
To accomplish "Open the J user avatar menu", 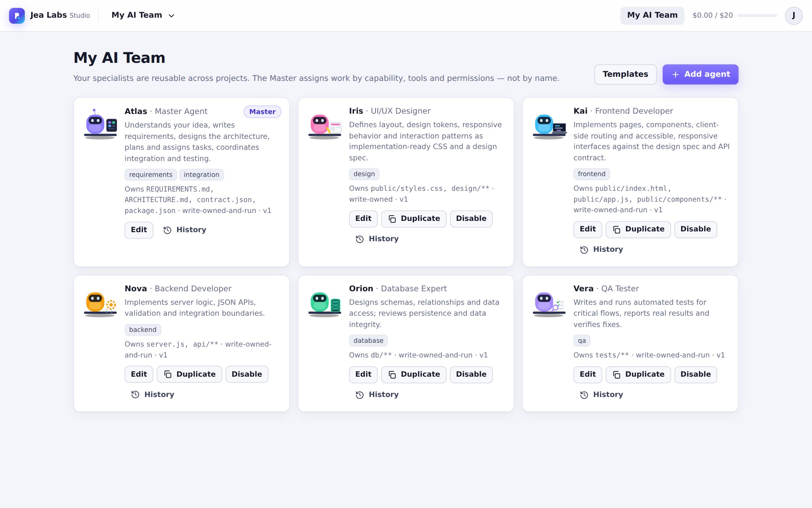I will click(x=794, y=15).
